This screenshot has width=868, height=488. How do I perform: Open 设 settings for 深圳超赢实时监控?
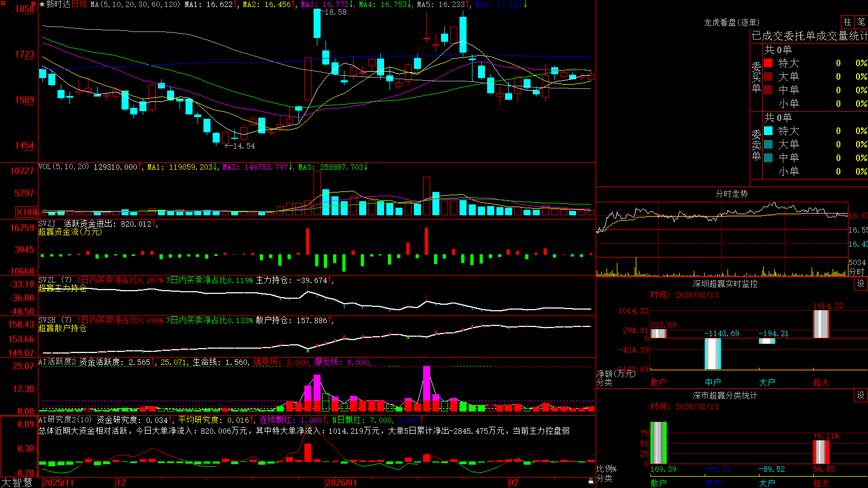(861, 284)
